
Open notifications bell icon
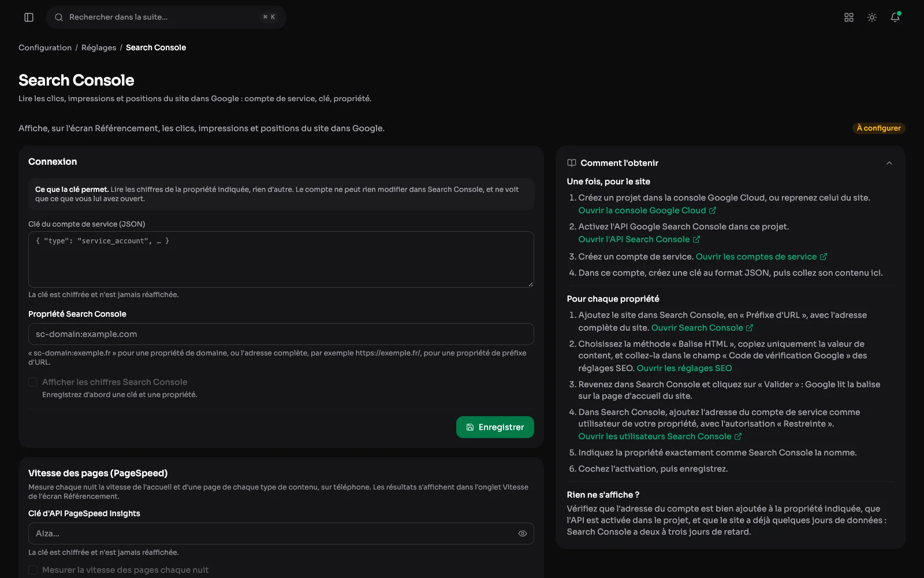[895, 17]
